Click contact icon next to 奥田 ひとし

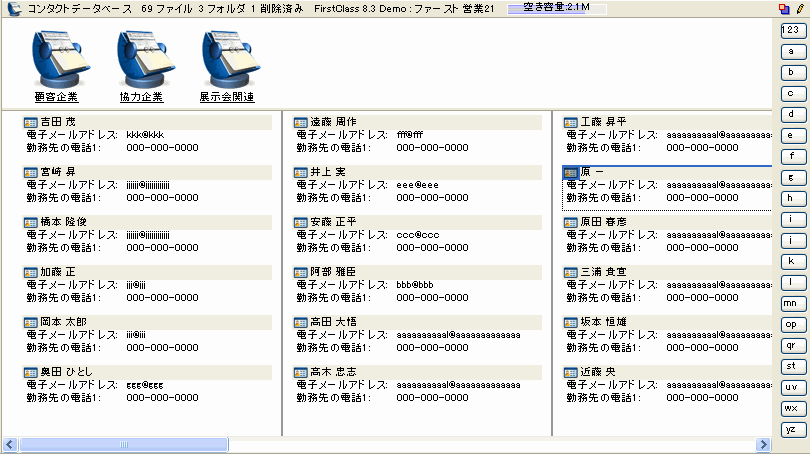pyautogui.click(x=30, y=372)
